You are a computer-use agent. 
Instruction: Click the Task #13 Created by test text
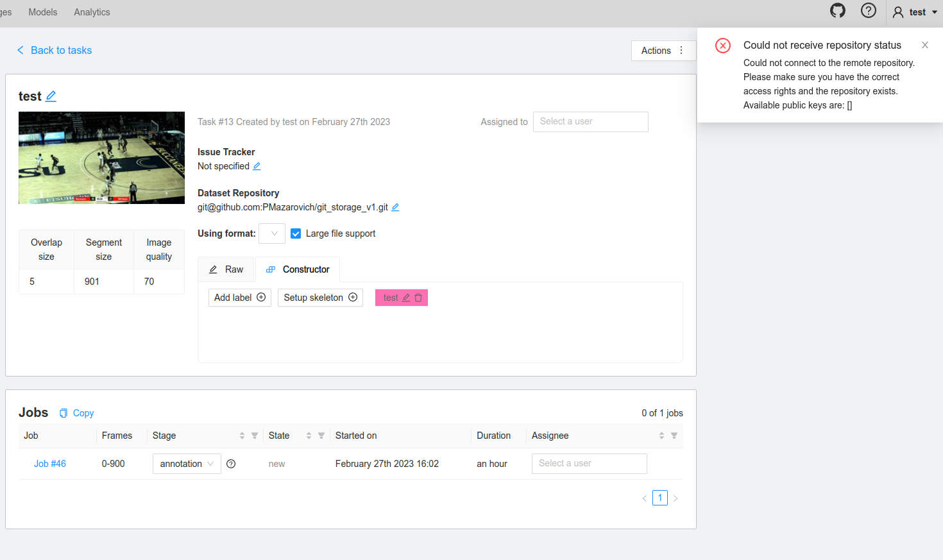294,122
